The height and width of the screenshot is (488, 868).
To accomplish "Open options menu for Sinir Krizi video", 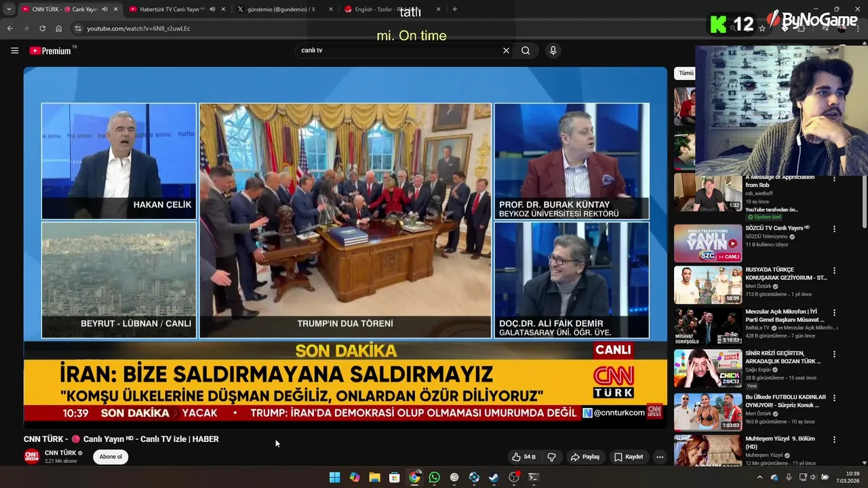I will coord(834,354).
